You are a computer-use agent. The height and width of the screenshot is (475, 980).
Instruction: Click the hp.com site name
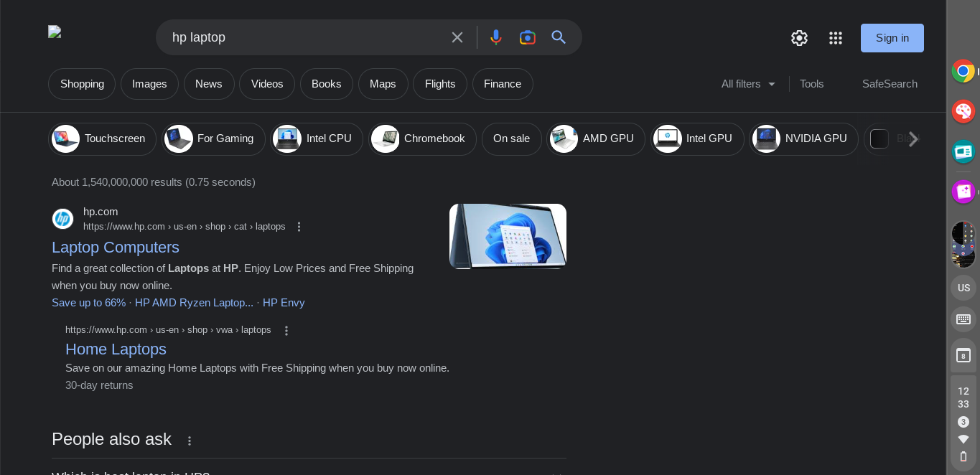101,212
